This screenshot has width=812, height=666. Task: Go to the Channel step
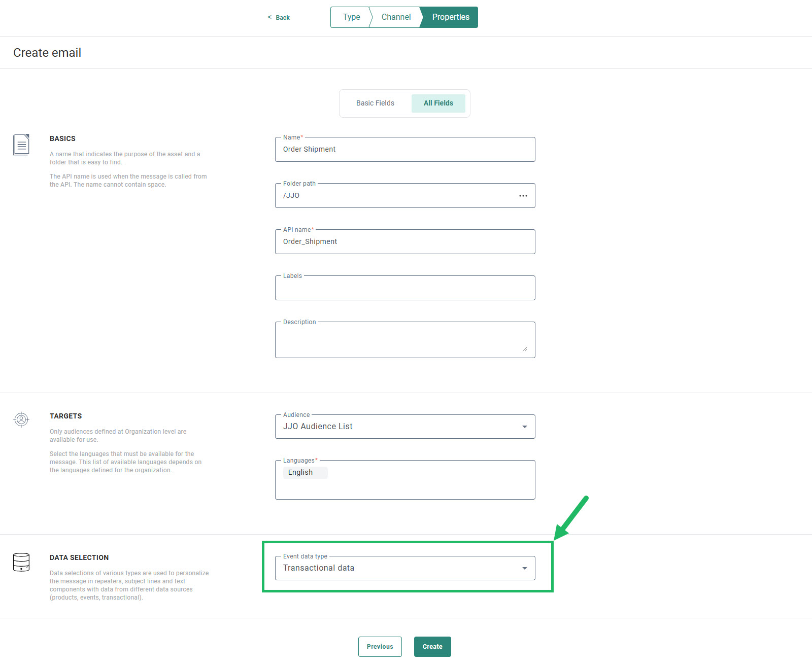point(396,17)
